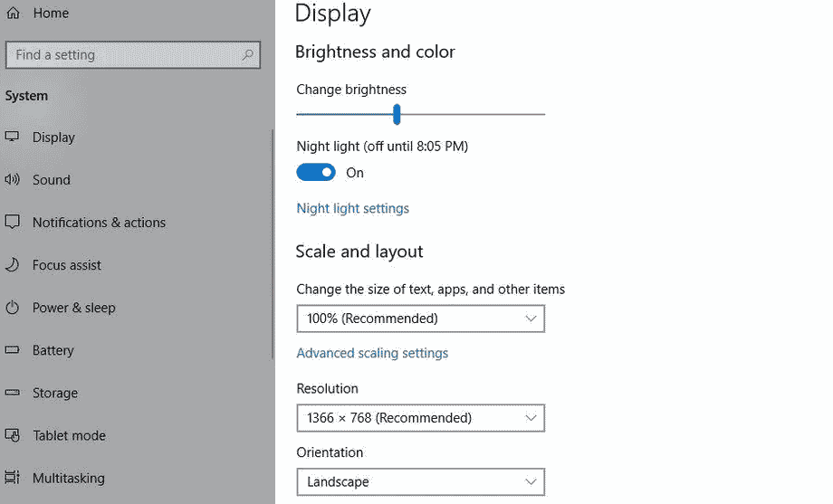Click the Focus assist moon icon
Image resolution: width=833 pixels, height=504 pixels.
12,264
